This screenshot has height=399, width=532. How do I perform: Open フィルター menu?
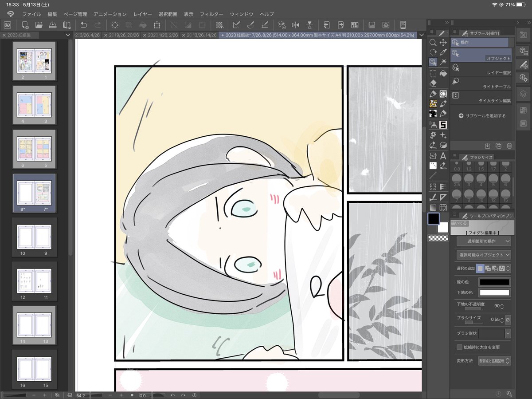(x=211, y=14)
